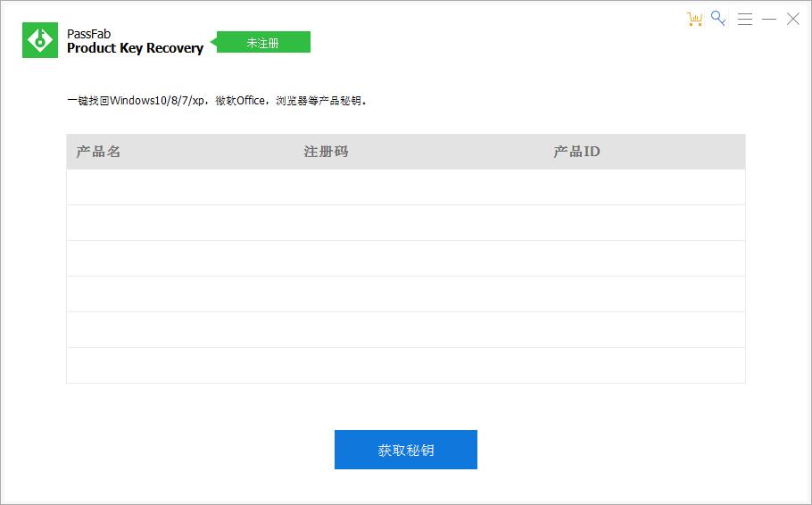This screenshot has height=505, width=812.
Task: Minimize the PassFab window
Action: 769,19
